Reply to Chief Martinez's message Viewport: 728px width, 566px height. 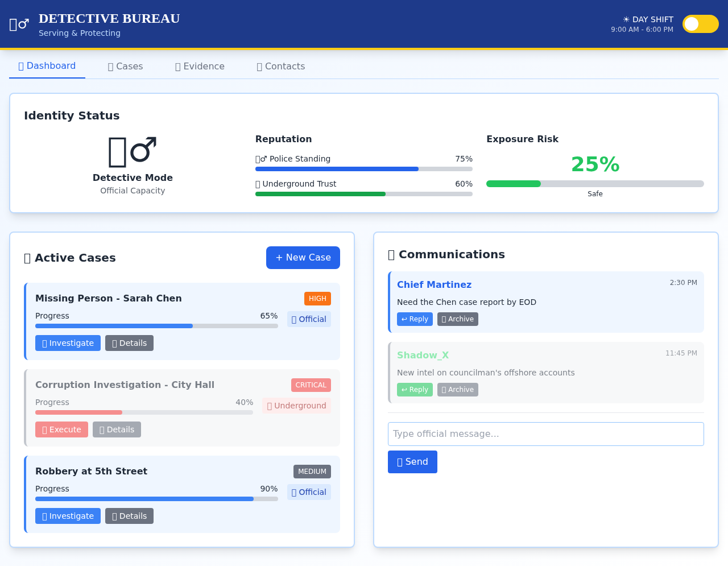415,319
